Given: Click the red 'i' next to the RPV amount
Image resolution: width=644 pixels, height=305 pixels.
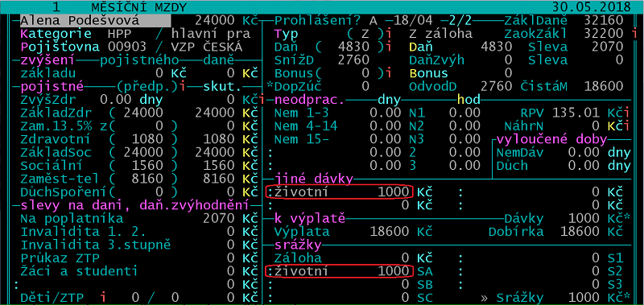Looking at the screenshot, I should pyautogui.click(x=628, y=113).
